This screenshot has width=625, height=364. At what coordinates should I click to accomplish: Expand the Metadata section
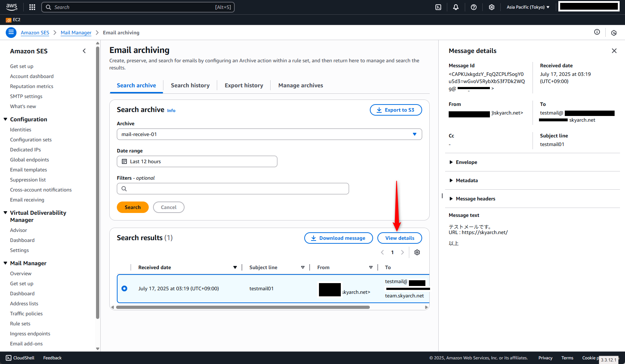pyautogui.click(x=466, y=180)
